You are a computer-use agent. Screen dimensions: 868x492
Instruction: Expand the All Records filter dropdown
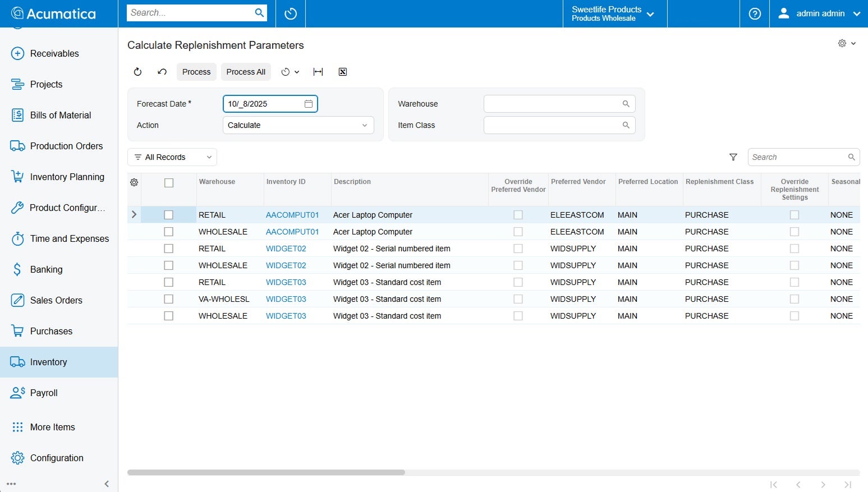point(172,157)
